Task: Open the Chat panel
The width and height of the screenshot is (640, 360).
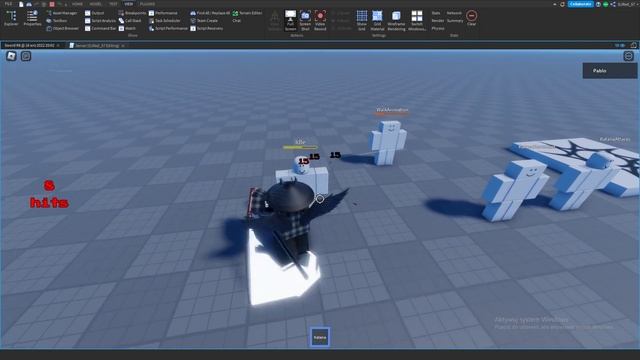Action: pyautogui.click(x=237, y=20)
